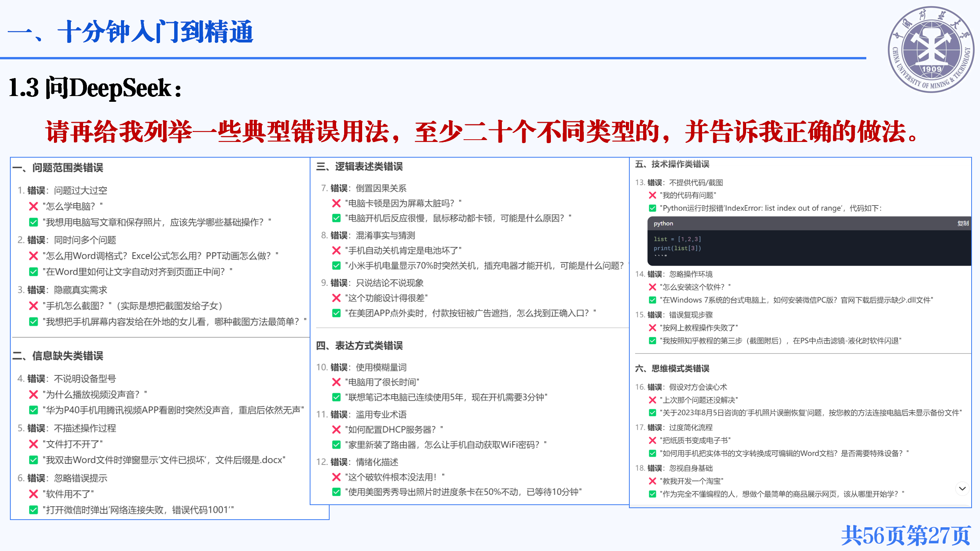The width and height of the screenshot is (980, 551).
Task: Click the example "软件用不了"
Action: (x=68, y=494)
